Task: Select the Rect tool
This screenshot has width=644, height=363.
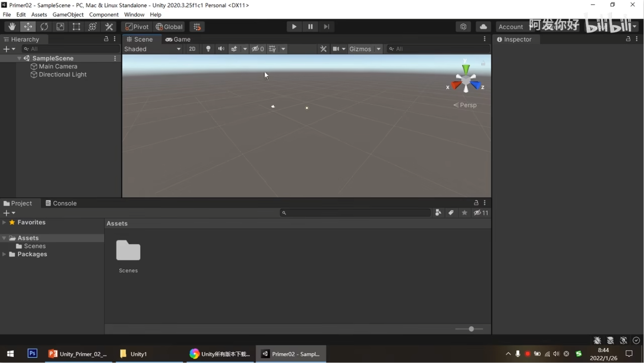Action: click(76, 27)
